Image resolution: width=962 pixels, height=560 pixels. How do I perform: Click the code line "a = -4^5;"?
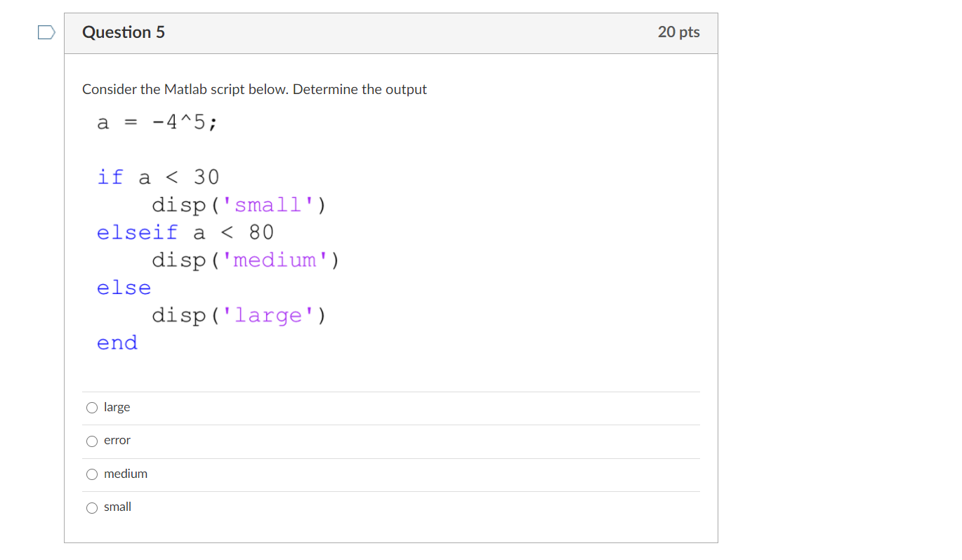coord(156,122)
